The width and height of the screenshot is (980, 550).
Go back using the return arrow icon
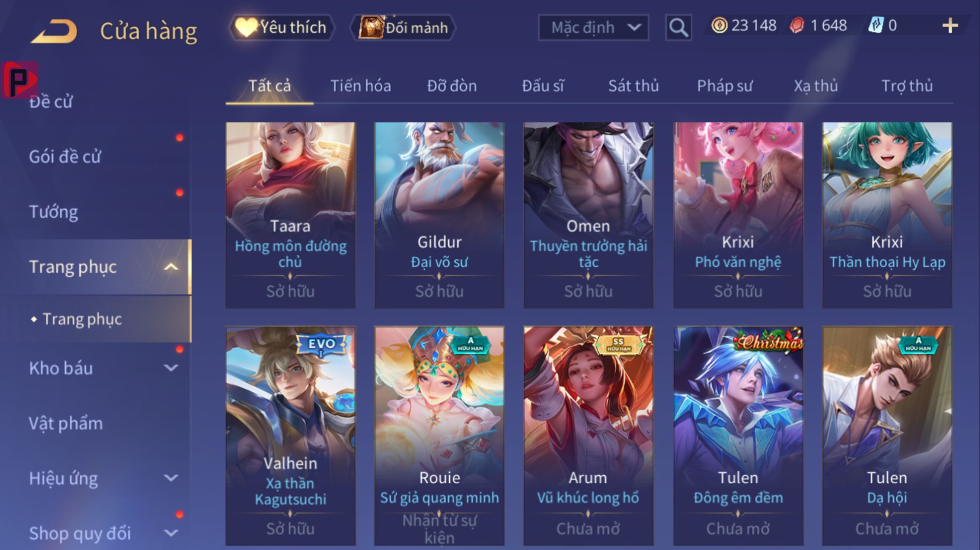point(54,31)
